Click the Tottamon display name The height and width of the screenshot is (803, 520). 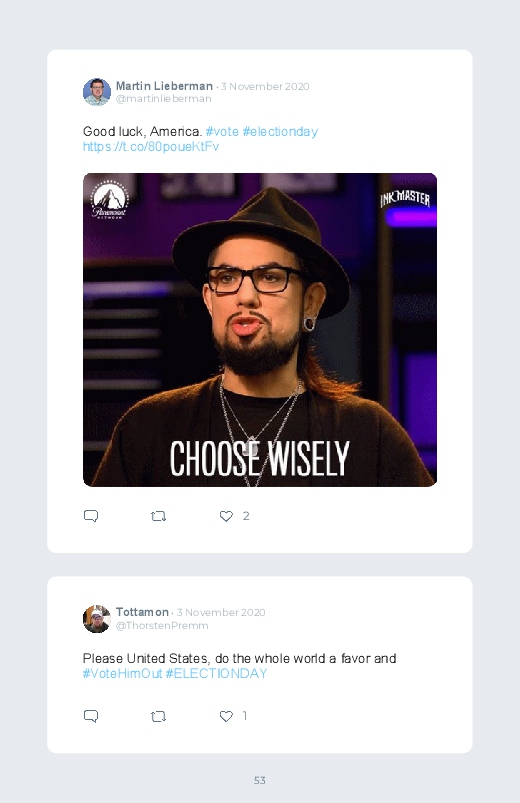(142, 612)
